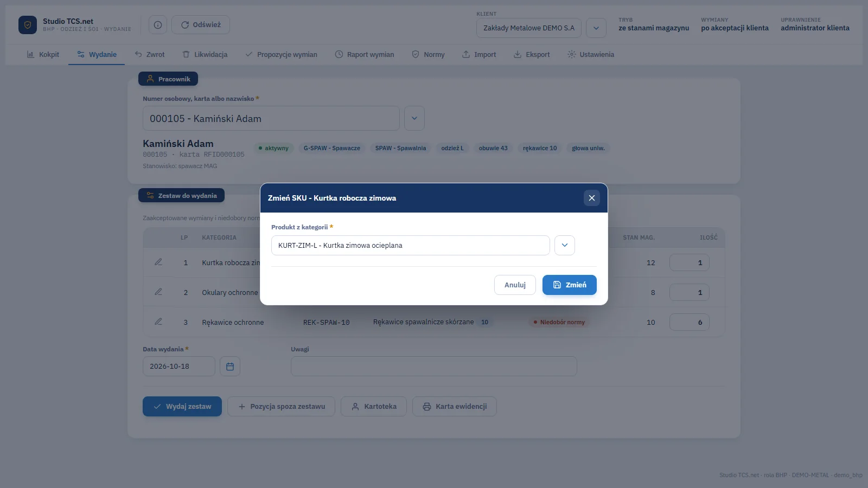Click the Anuluj button
Screen dimensions: 868x488
(515, 285)
